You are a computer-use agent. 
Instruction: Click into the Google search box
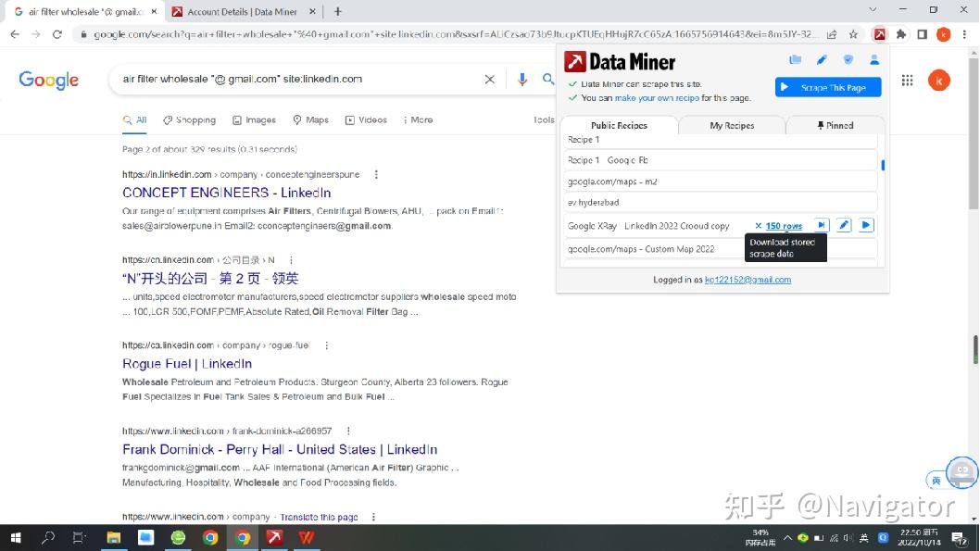pyautogui.click(x=300, y=80)
